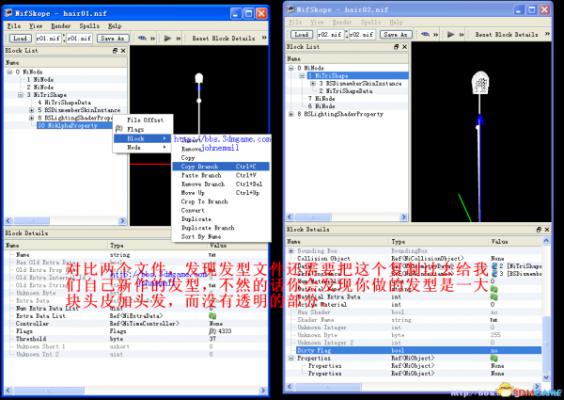Expand 5 BSDismemberSkinInstance node in hair01.nif

point(32,110)
